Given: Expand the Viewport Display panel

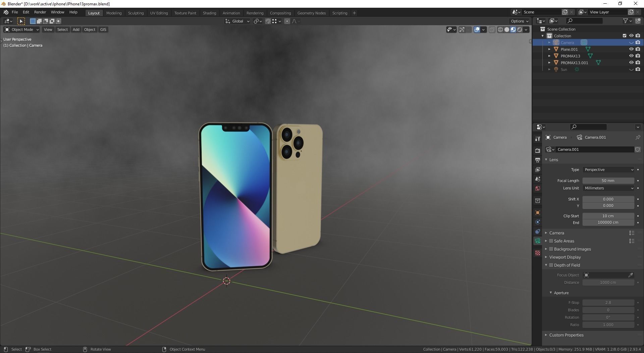Looking at the screenshot, I should pyautogui.click(x=565, y=257).
